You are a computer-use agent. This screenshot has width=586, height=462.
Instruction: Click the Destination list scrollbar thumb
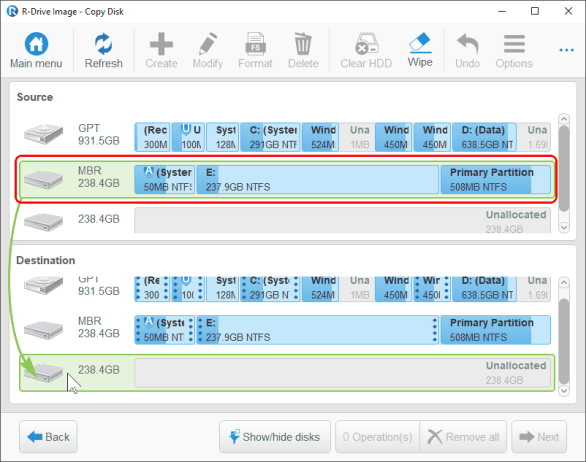point(564,342)
